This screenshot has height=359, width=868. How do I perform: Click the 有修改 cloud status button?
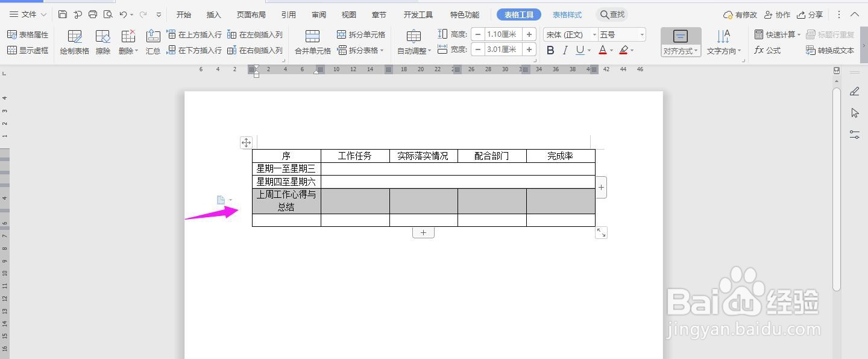pyautogui.click(x=740, y=14)
